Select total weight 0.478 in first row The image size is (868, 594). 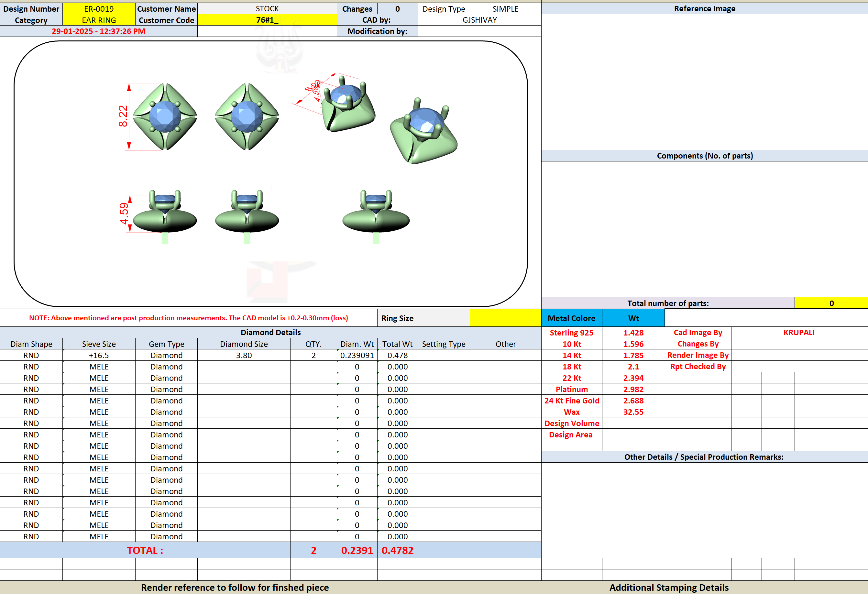[x=397, y=355]
